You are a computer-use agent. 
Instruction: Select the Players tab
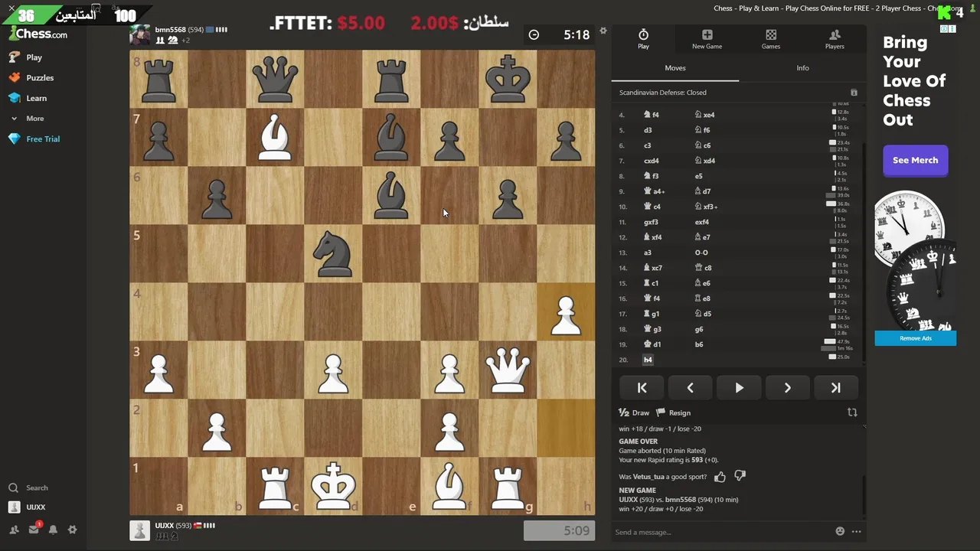pyautogui.click(x=835, y=39)
